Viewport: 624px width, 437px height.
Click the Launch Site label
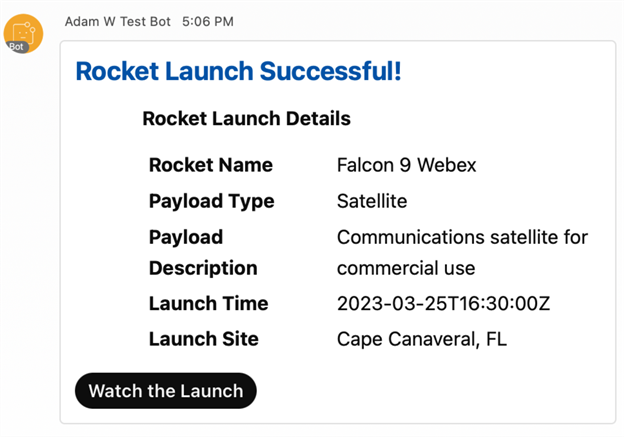point(204,339)
